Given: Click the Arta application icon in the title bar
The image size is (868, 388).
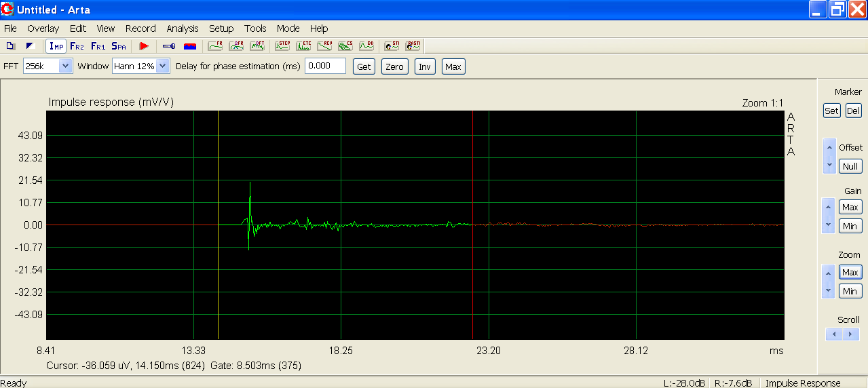Looking at the screenshot, I should [x=7, y=9].
